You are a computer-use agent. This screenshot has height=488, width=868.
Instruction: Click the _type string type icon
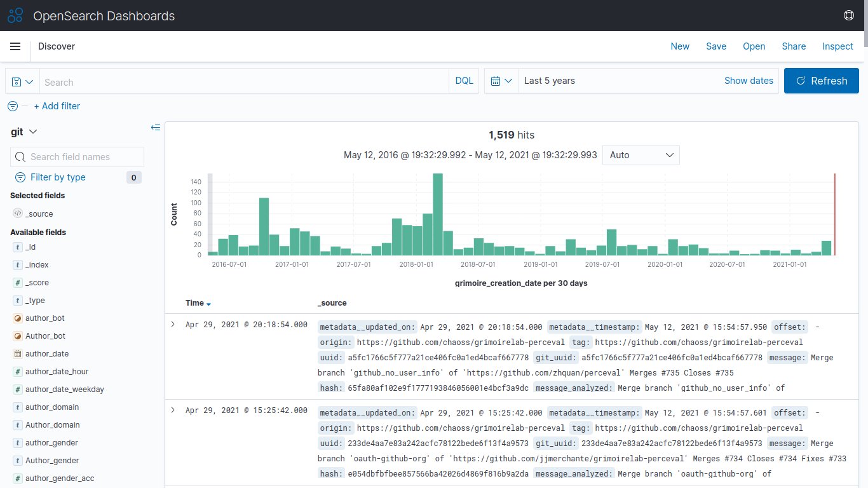pos(18,301)
